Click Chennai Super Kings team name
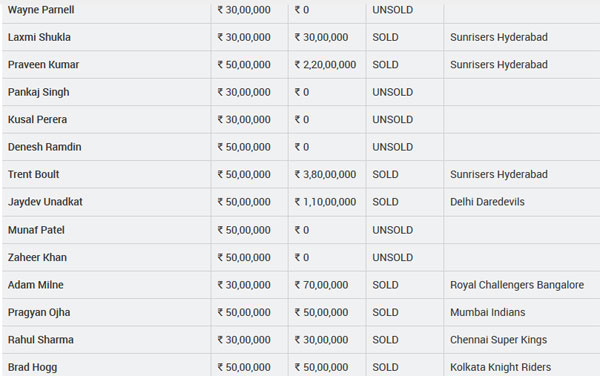 (x=498, y=340)
